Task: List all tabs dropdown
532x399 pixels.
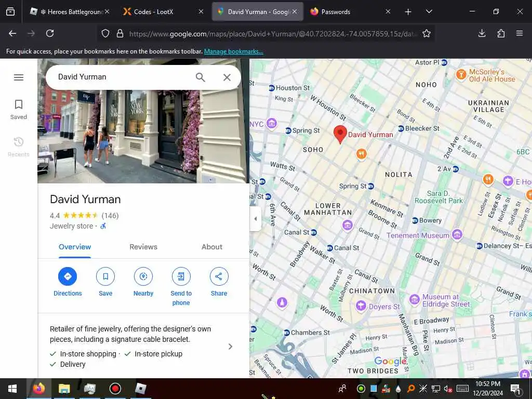Action: pos(429,11)
